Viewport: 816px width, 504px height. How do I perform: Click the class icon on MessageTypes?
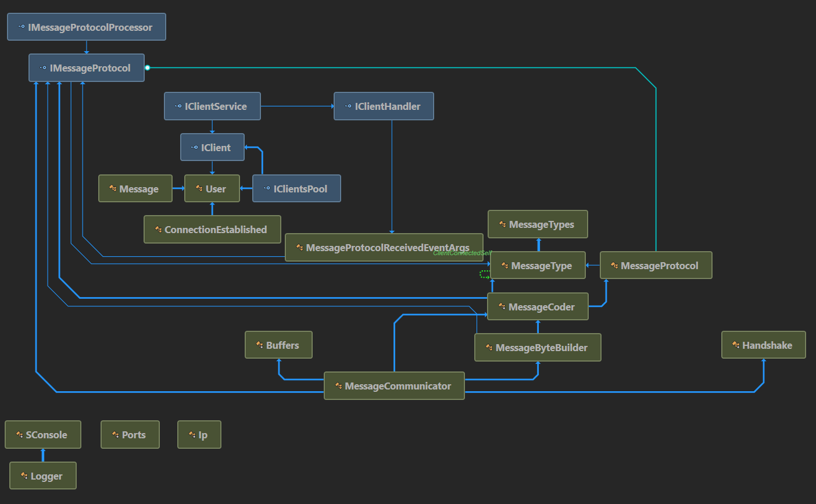502,224
